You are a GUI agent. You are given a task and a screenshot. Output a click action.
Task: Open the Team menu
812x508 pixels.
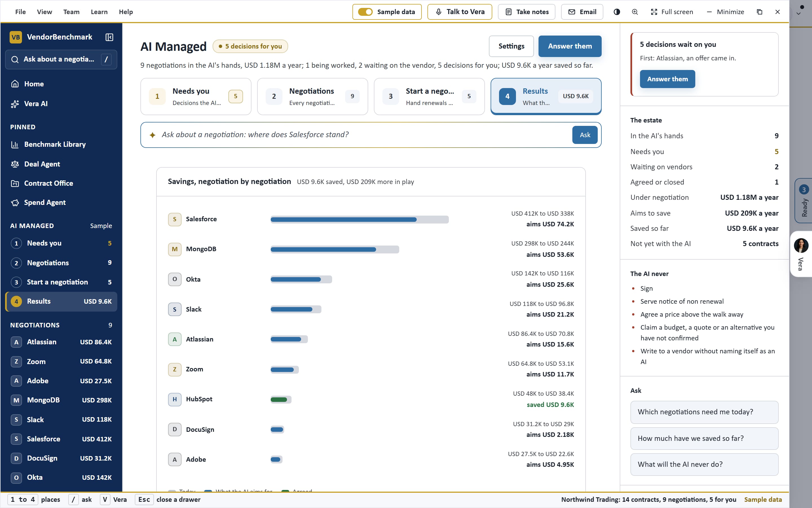pos(71,12)
